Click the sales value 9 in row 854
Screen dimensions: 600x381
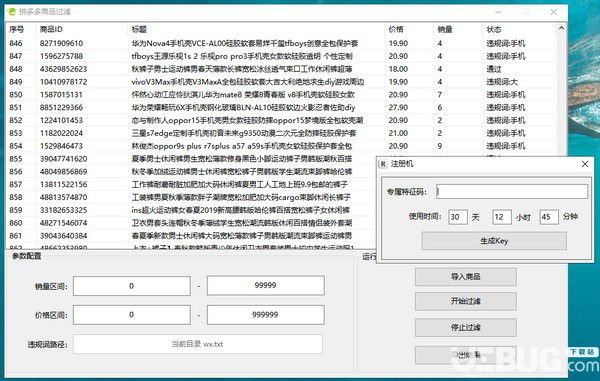[440, 146]
